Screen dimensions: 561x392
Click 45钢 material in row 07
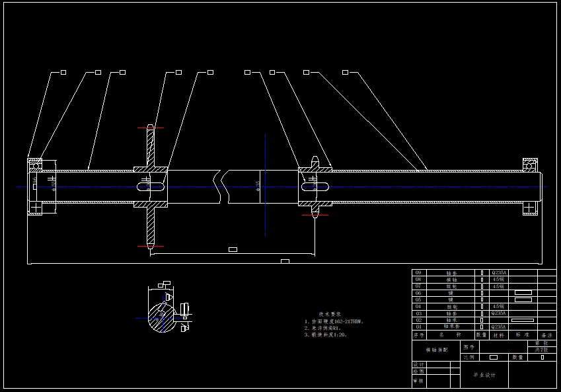pyautogui.click(x=498, y=286)
